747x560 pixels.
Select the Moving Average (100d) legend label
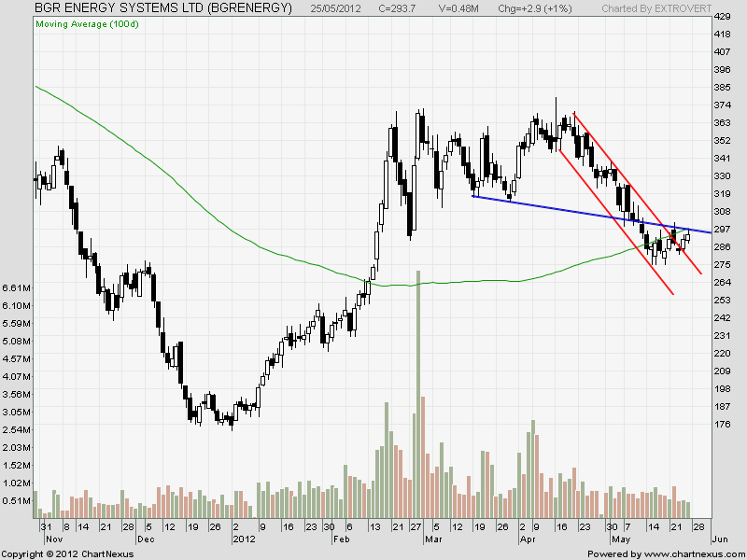[89, 22]
